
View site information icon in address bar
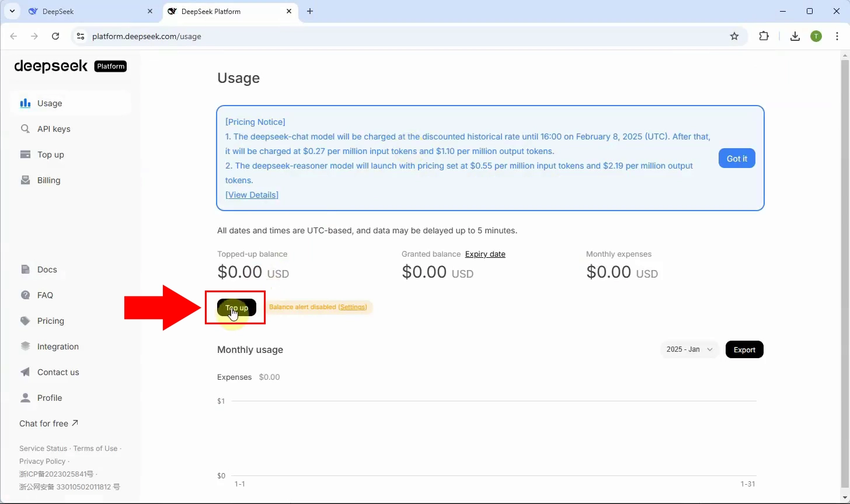tap(81, 36)
